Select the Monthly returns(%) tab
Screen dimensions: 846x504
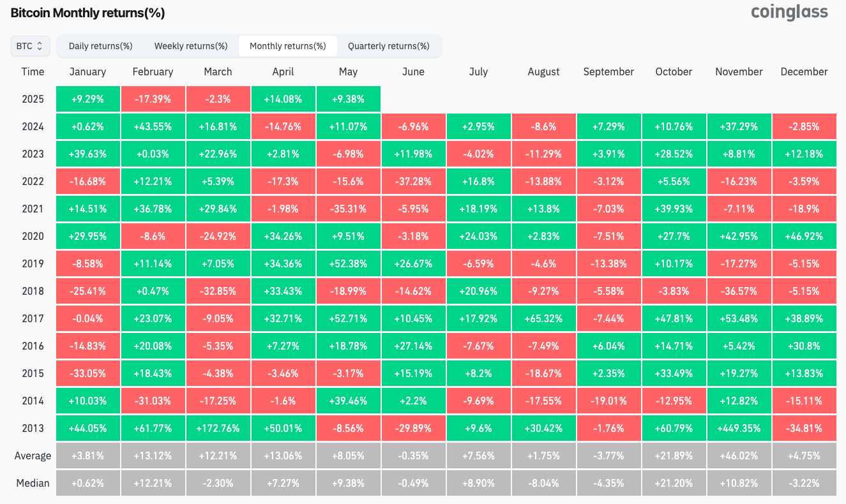(x=287, y=46)
